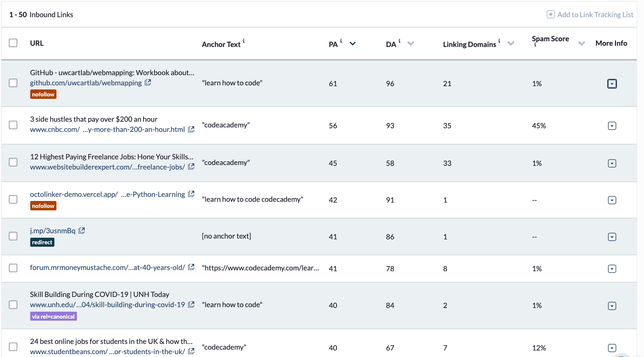
Task: Select the checkbox for the GitHub uwcartlab row
Action: (x=13, y=83)
